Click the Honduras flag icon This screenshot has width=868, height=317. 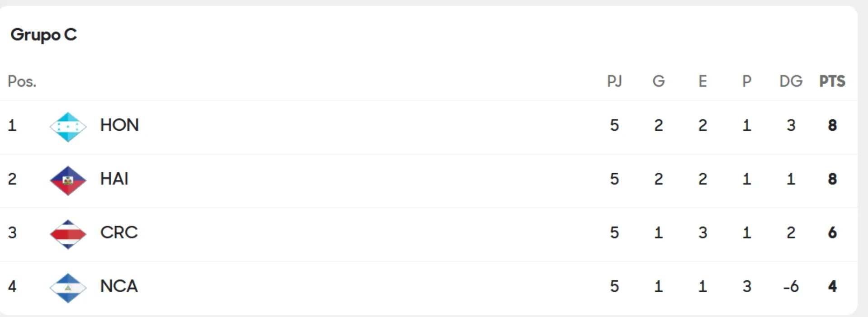tap(68, 127)
